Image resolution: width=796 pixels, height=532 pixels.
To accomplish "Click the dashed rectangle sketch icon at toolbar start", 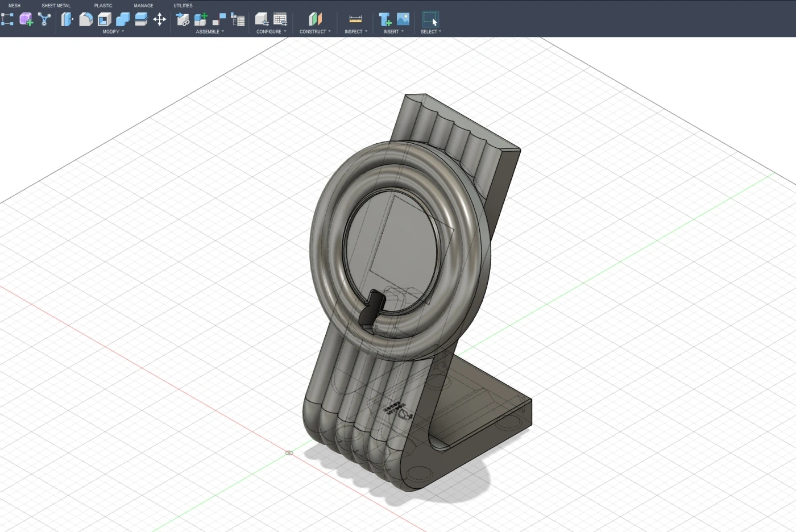I will [7, 19].
